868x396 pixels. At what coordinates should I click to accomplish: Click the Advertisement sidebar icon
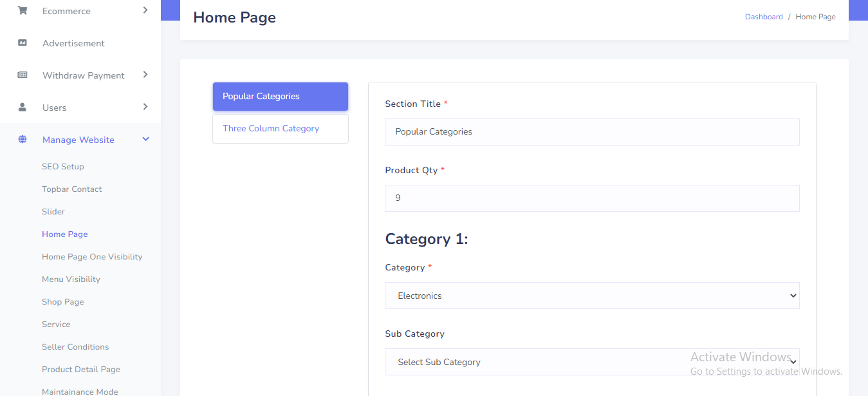point(23,43)
